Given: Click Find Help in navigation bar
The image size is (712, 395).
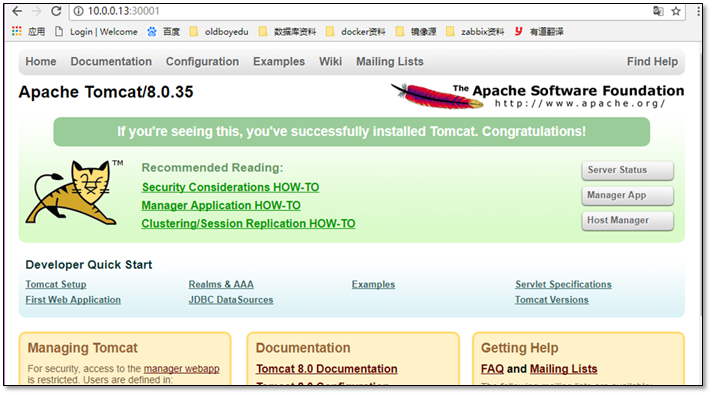Looking at the screenshot, I should (x=652, y=61).
